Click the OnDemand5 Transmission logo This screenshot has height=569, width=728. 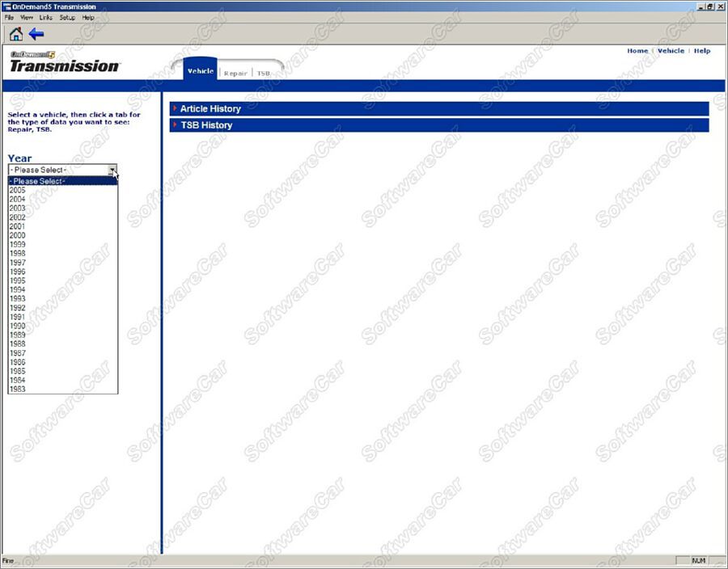[x=64, y=62]
